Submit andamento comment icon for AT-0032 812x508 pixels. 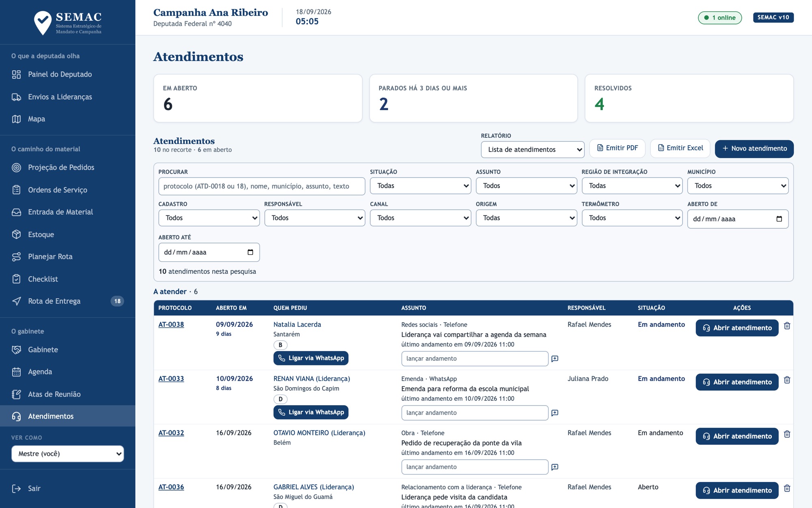[x=555, y=467]
